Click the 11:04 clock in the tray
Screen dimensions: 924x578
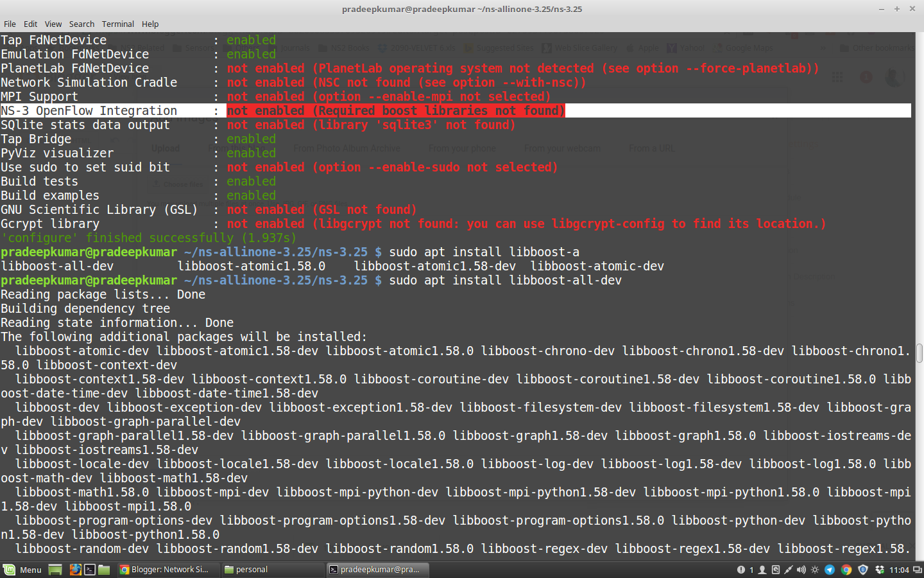pos(899,570)
